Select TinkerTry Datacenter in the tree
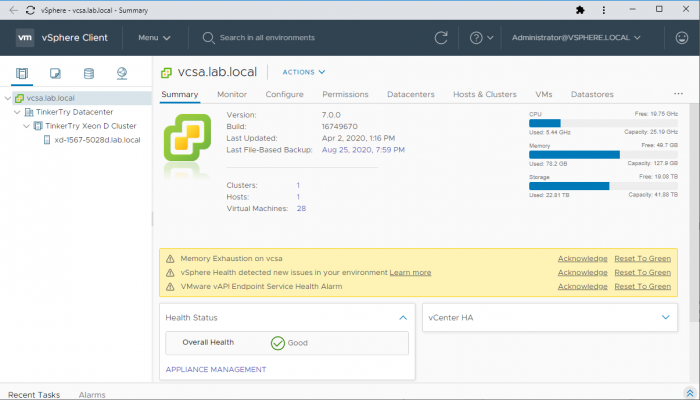 [75, 112]
